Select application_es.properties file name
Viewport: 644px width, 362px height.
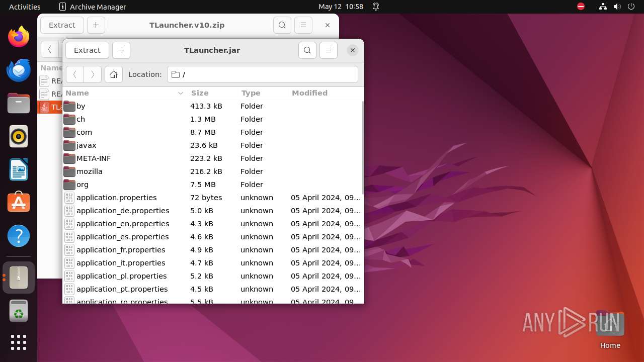point(122,237)
